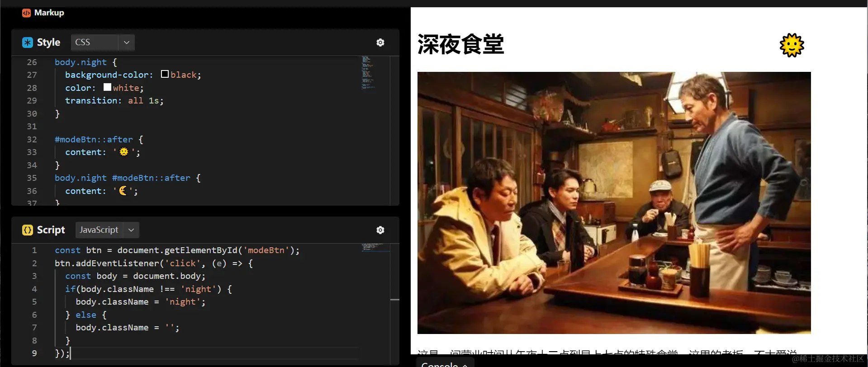Image resolution: width=868 pixels, height=367 pixels.
Task: Click 'body.night #modeBtn::after' line 35
Action: coord(123,178)
